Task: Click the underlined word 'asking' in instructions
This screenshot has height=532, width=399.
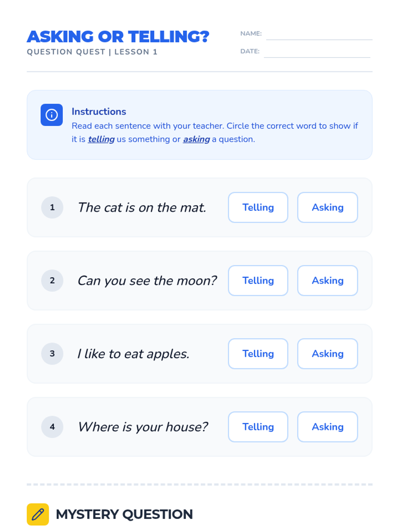Action: click(196, 139)
